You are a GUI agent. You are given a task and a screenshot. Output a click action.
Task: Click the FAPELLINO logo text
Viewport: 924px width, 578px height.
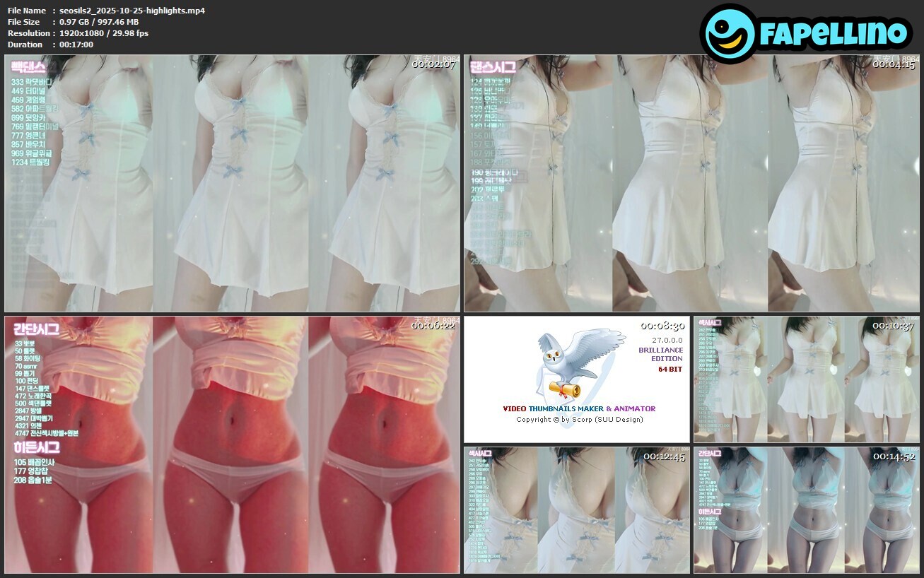tap(833, 34)
